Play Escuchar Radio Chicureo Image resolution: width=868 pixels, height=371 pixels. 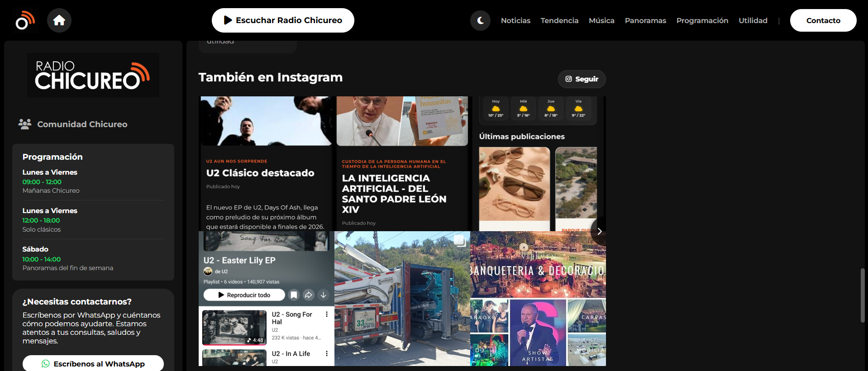pyautogui.click(x=283, y=20)
